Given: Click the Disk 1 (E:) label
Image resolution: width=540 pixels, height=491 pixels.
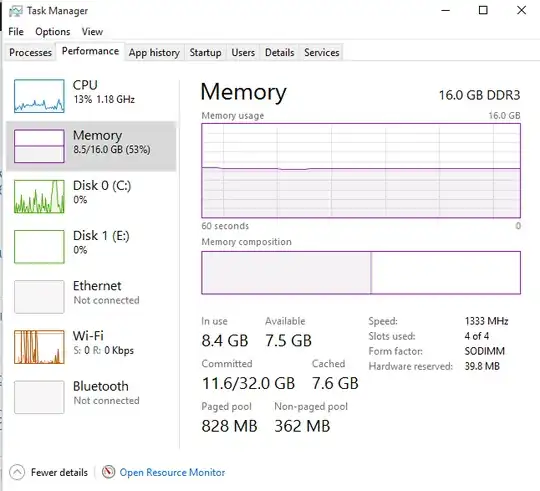Looking at the screenshot, I should (101, 236).
